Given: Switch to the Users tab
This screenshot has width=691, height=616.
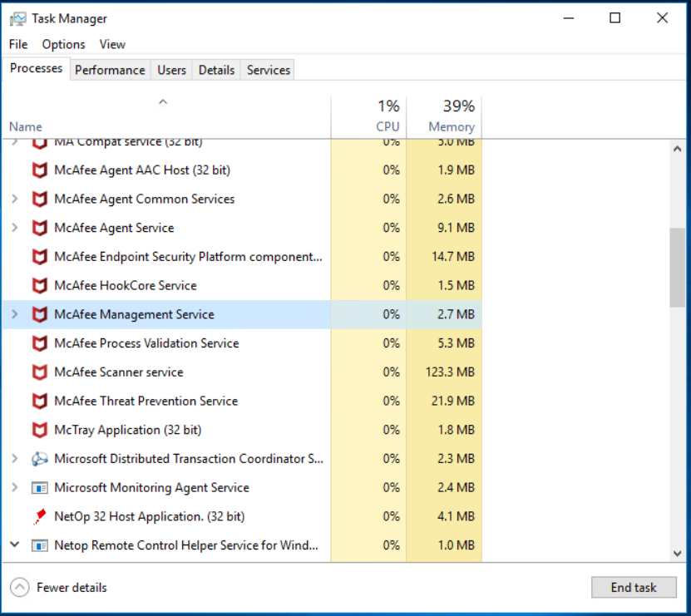Looking at the screenshot, I should click(171, 70).
